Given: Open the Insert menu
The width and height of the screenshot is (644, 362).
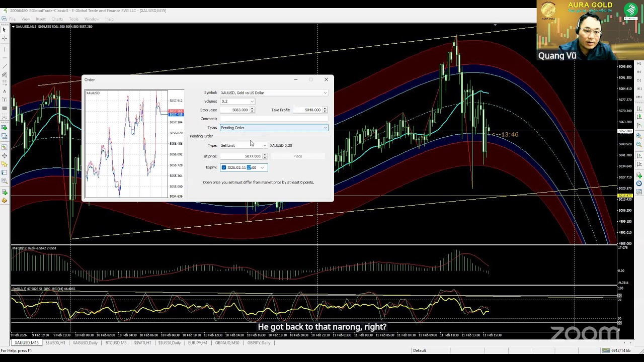Looking at the screenshot, I should pyautogui.click(x=41, y=19).
